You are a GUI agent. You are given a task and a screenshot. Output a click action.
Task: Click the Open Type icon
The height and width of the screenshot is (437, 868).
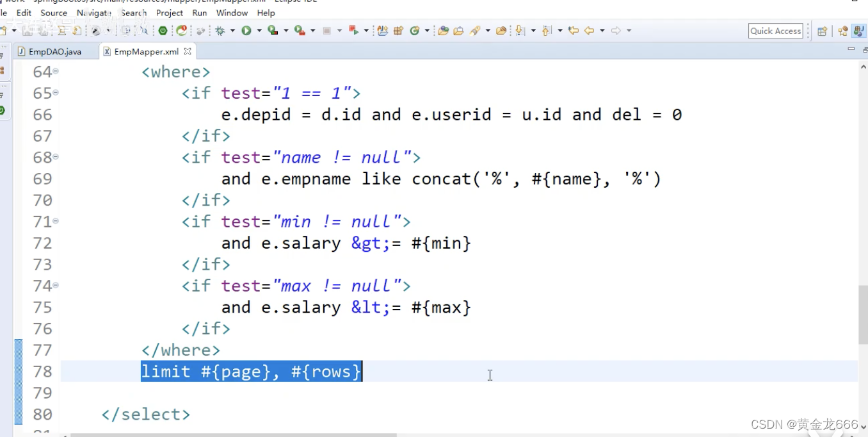(443, 31)
